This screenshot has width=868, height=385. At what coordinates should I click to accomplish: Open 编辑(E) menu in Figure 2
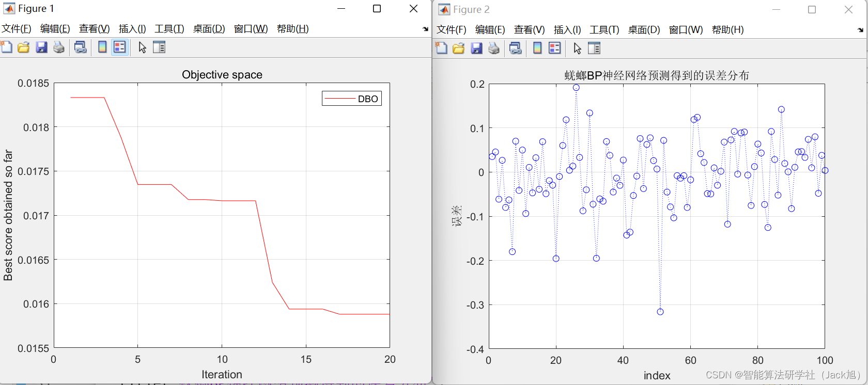490,30
